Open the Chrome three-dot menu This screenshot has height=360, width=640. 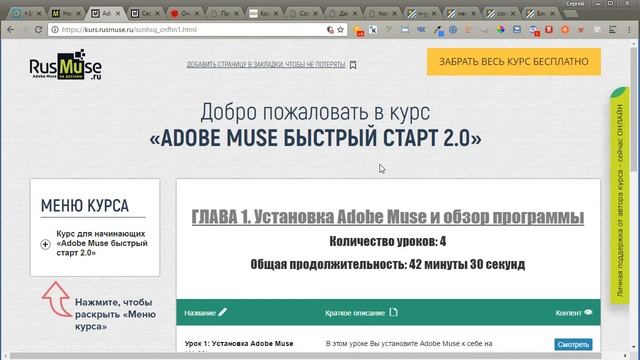(x=630, y=29)
